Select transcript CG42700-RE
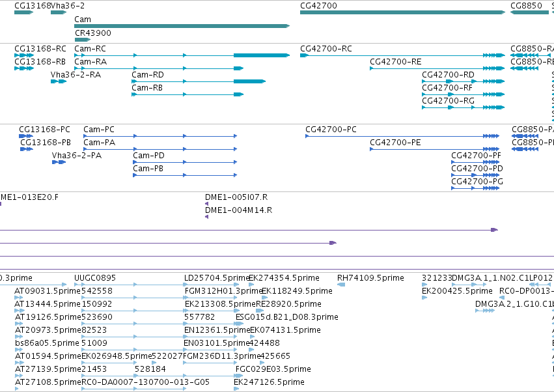The width and height of the screenshot is (554, 392). pyautogui.click(x=437, y=68)
